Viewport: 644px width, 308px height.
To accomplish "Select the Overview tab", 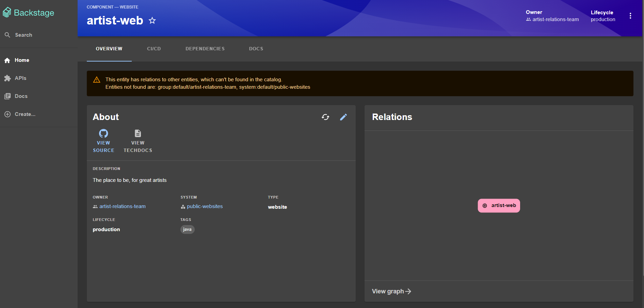I will (109, 49).
